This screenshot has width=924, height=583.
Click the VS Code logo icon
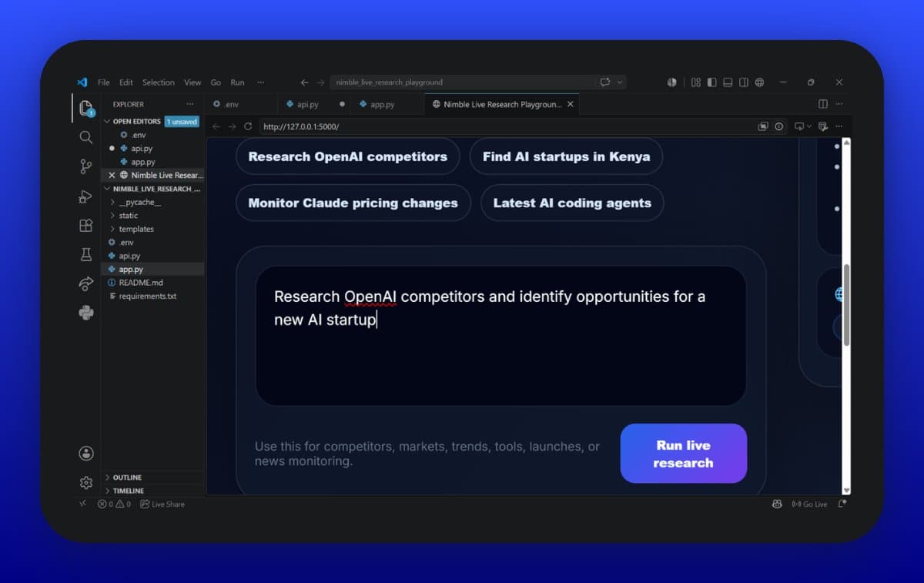(82, 82)
